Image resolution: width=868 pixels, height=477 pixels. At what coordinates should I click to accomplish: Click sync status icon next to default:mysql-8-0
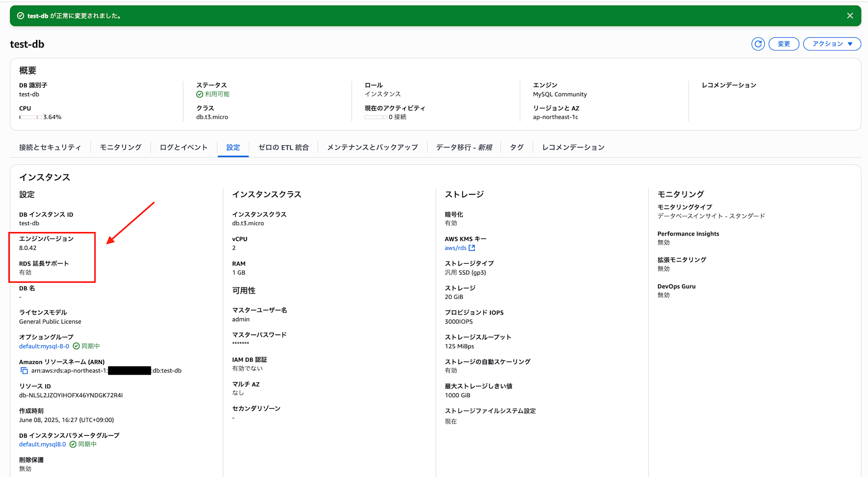coord(76,346)
